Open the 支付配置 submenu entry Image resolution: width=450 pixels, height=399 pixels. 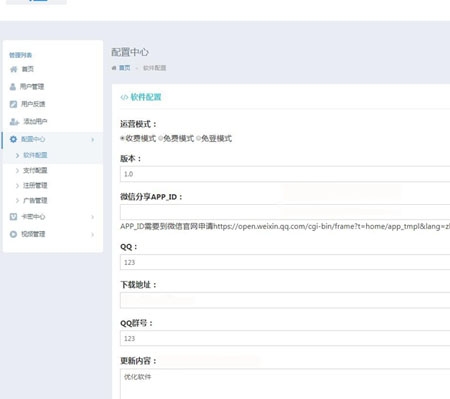click(35, 171)
